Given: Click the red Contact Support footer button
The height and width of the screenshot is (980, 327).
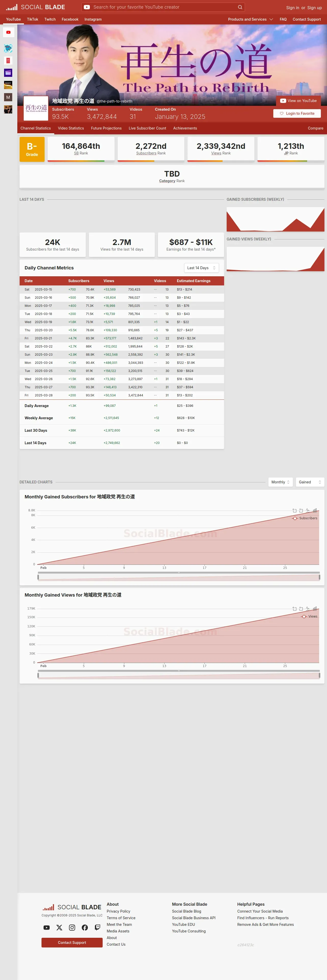Looking at the screenshot, I should coord(72,942).
